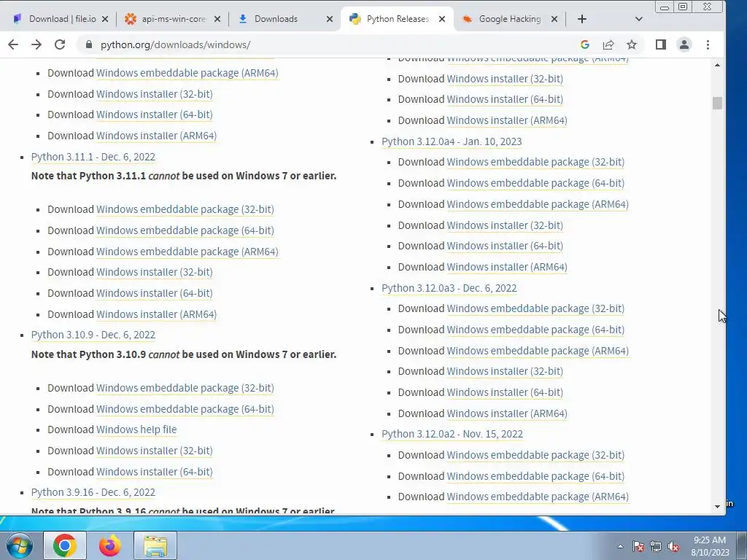
Task: Download Python 3.12.0a2 embeddable package (32-bit)
Action: [535, 455]
